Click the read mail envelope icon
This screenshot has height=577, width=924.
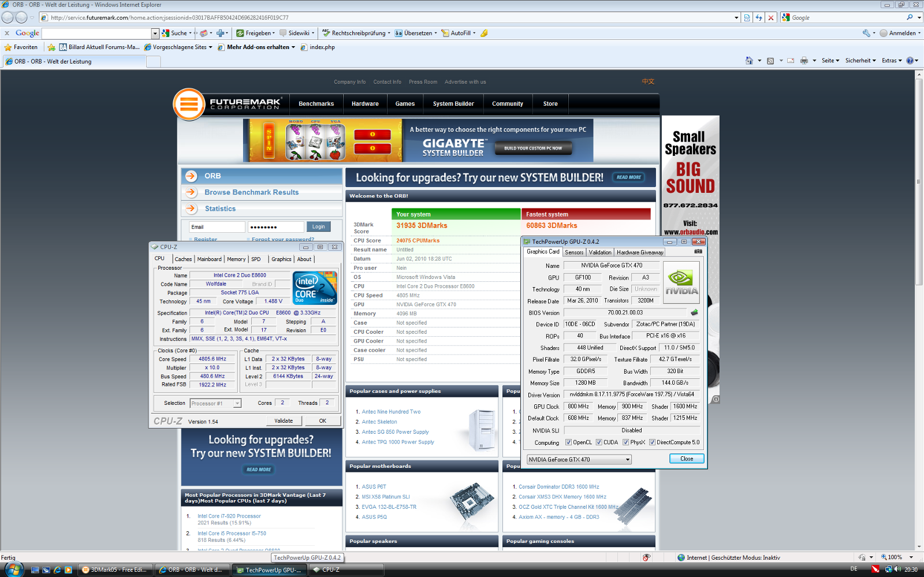pyautogui.click(x=791, y=61)
